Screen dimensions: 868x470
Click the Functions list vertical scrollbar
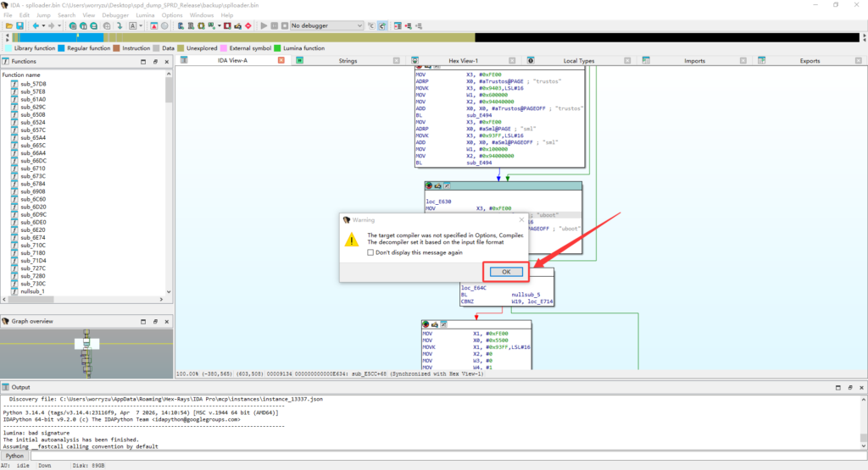169,182
